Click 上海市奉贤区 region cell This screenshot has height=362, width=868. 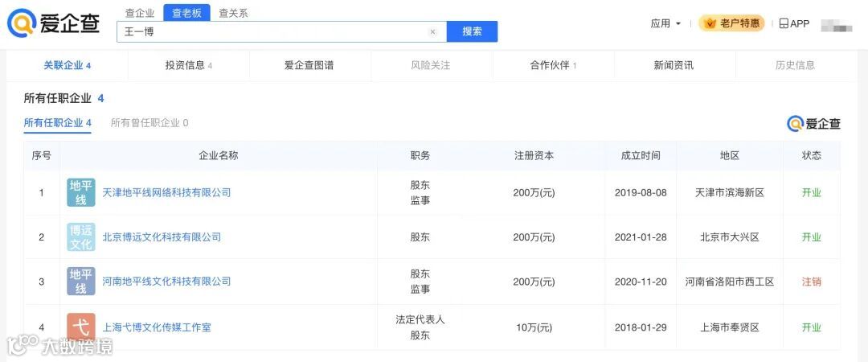(x=730, y=327)
